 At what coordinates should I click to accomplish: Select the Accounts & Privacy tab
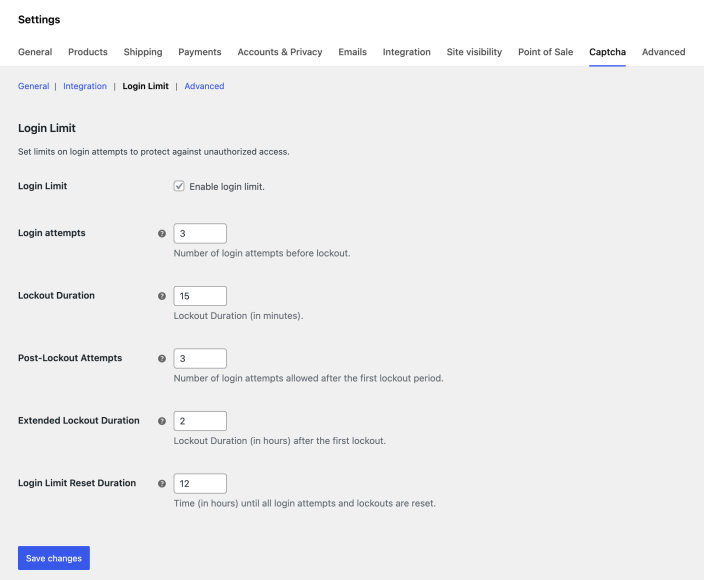click(x=280, y=52)
